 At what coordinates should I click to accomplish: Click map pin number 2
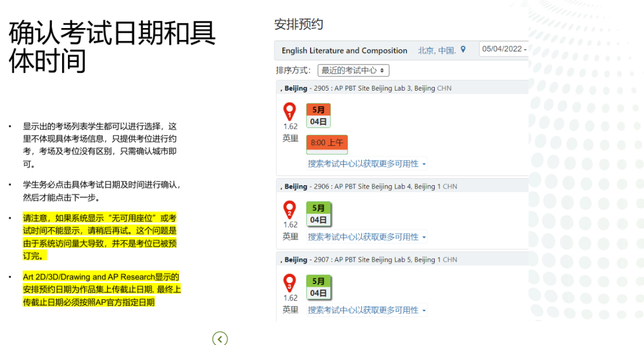coord(290,210)
